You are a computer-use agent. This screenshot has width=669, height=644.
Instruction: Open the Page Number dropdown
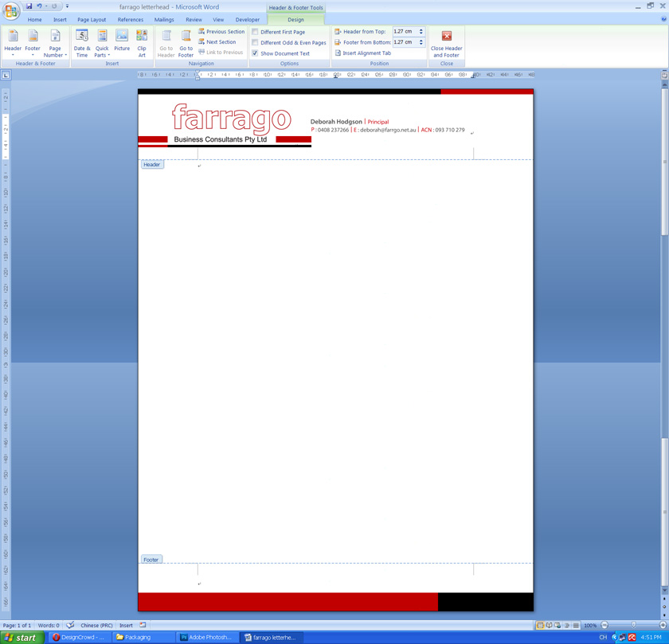(55, 43)
